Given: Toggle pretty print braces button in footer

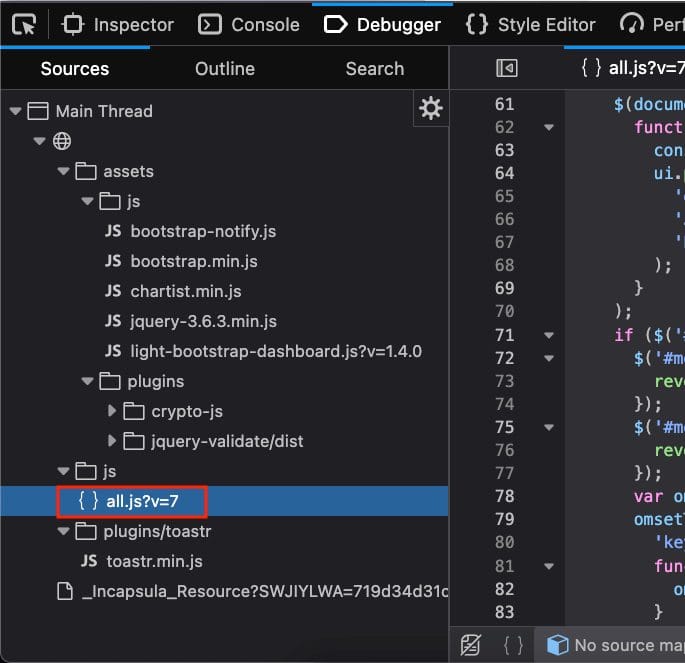Looking at the screenshot, I should click(x=513, y=645).
